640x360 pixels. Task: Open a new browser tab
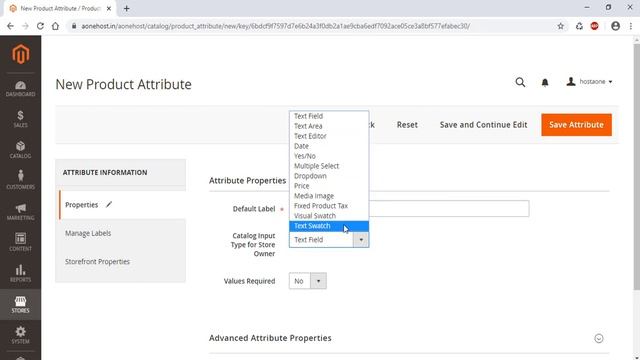tap(127, 9)
